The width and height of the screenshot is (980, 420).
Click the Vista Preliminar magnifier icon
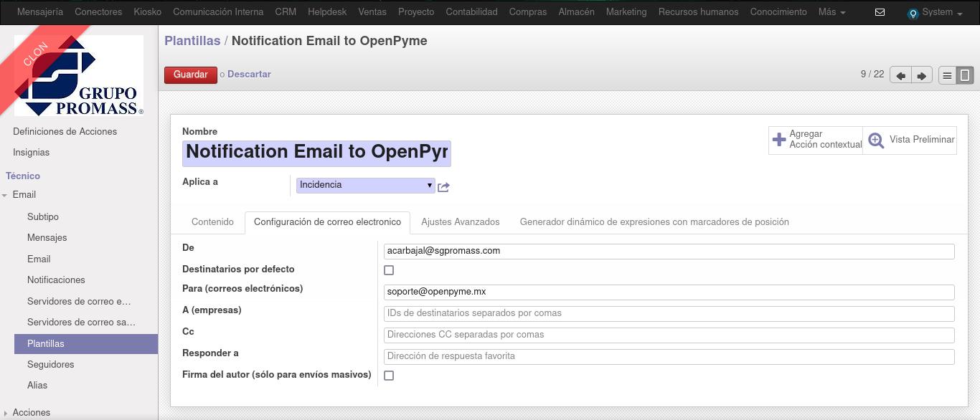point(876,140)
